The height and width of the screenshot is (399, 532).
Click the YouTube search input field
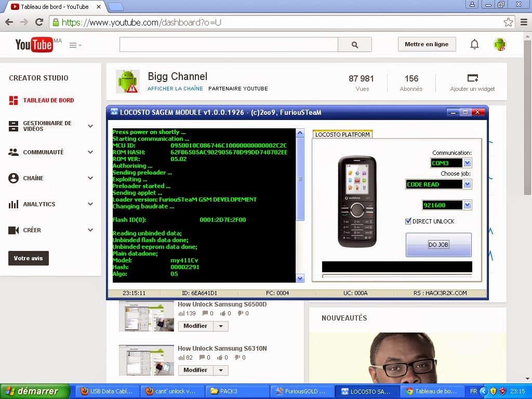pyautogui.click(x=229, y=45)
